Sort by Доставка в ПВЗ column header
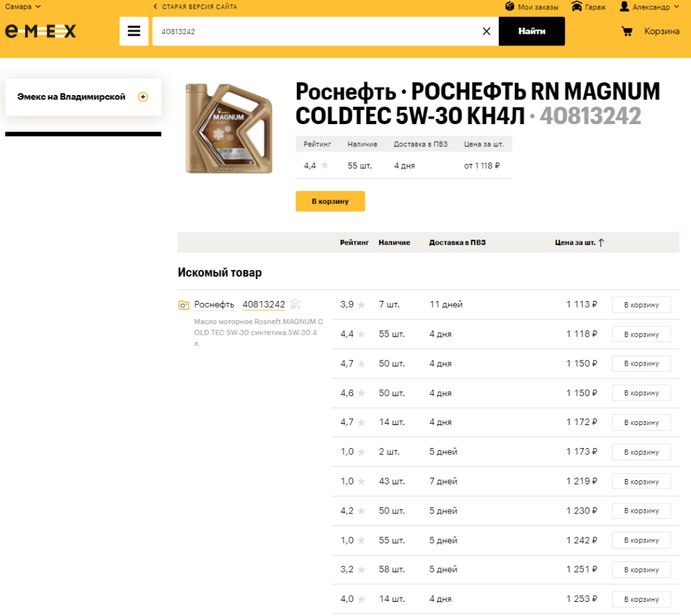This screenshot has width=691, height=616. [x=458, y=242]
